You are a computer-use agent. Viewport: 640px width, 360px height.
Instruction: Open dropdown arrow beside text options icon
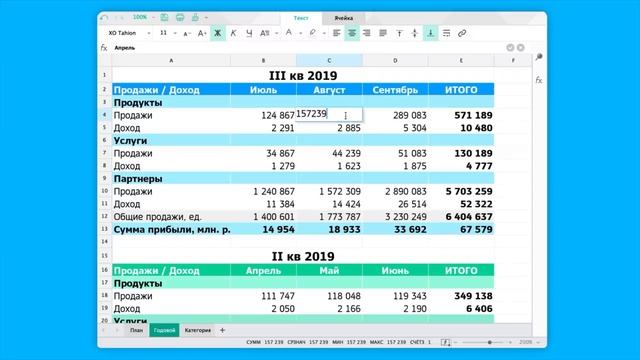pyautogui.click(x=276, y=33)
